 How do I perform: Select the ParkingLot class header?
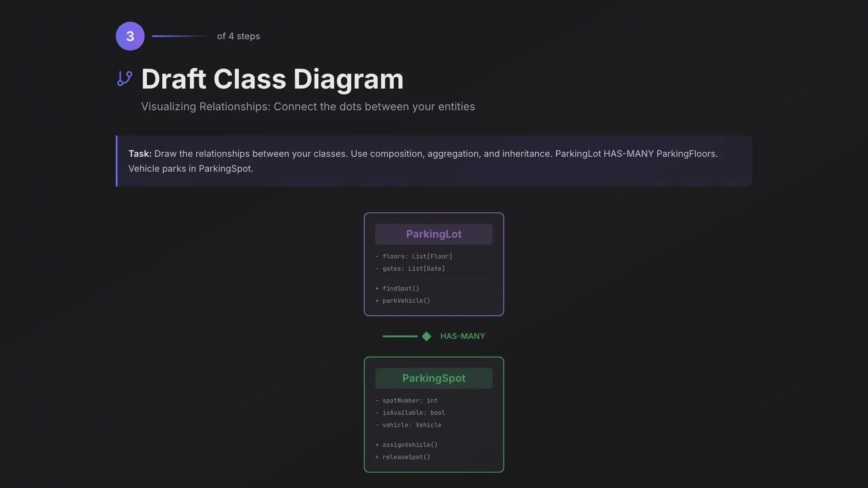(434, 234)
